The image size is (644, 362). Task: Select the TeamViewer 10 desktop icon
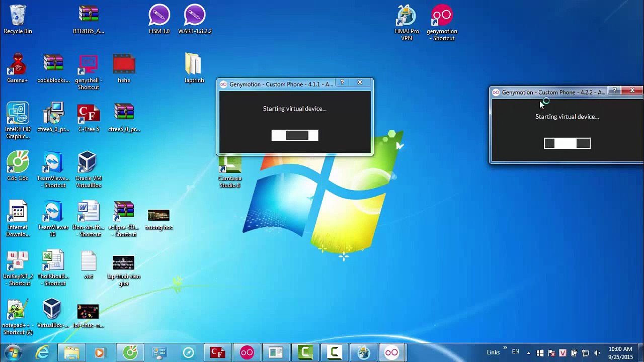click(53, 219)
